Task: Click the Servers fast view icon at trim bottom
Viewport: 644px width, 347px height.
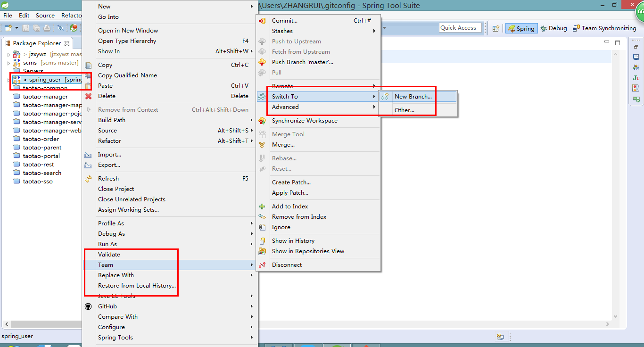Action: click(x=636, y=99)
